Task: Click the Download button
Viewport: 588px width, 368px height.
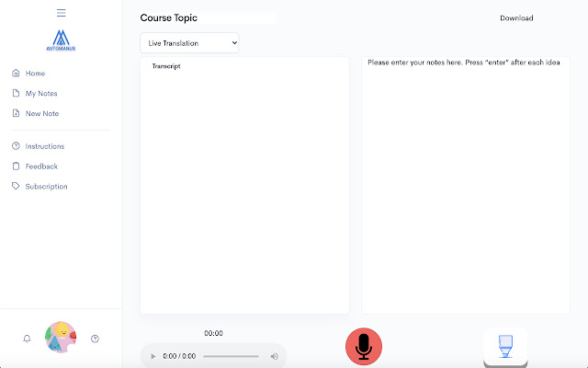Action: [x=516, y=18]
